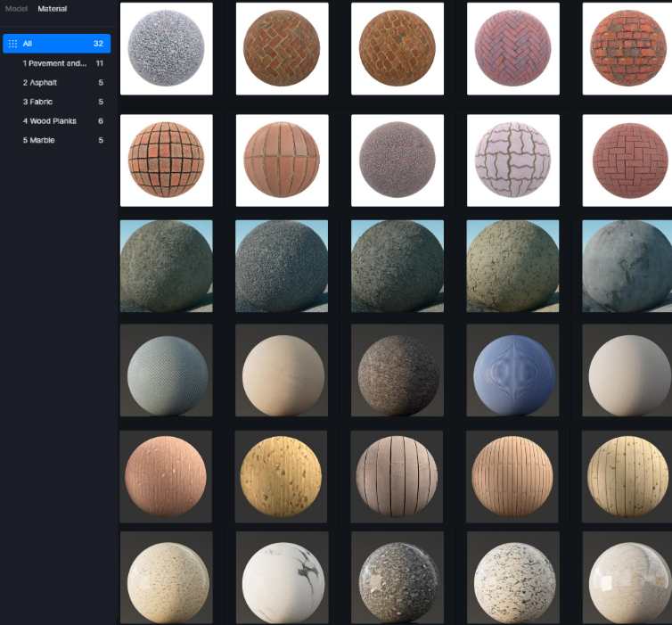672x625 pixels.
Task: Click the 11 count for Pavement
Action: click(100, 63)
